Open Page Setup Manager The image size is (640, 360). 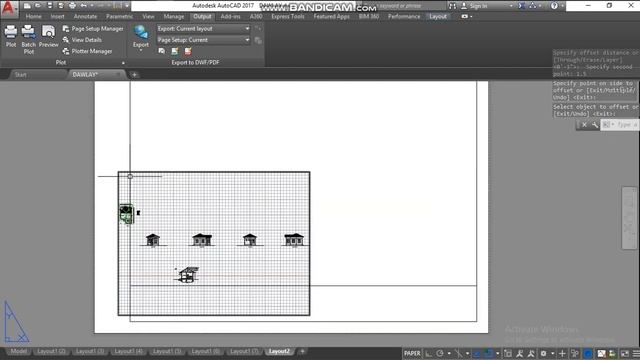(93, 29)
